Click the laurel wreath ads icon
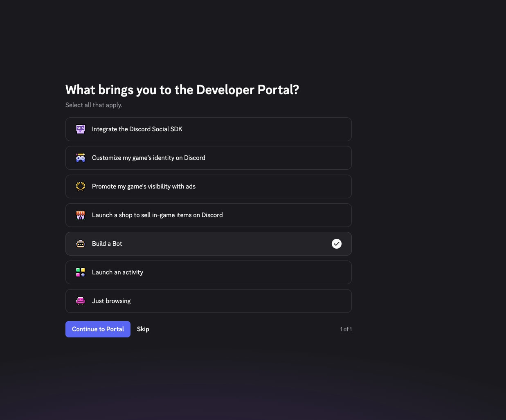 [x=81, y=186]
